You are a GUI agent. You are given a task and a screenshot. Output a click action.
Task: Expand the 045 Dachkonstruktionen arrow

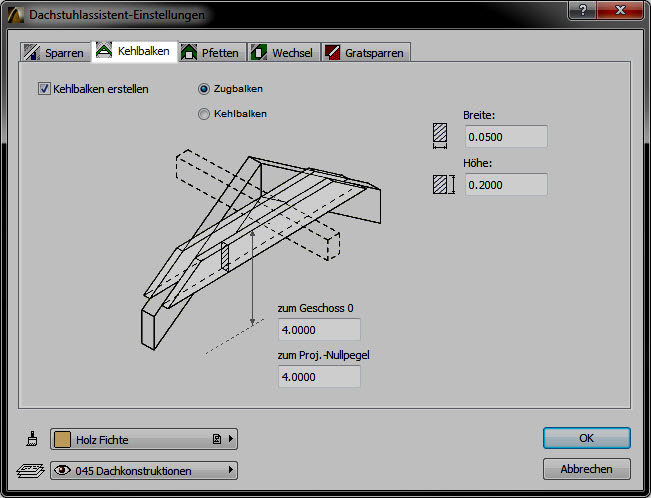tap(231, 470)
